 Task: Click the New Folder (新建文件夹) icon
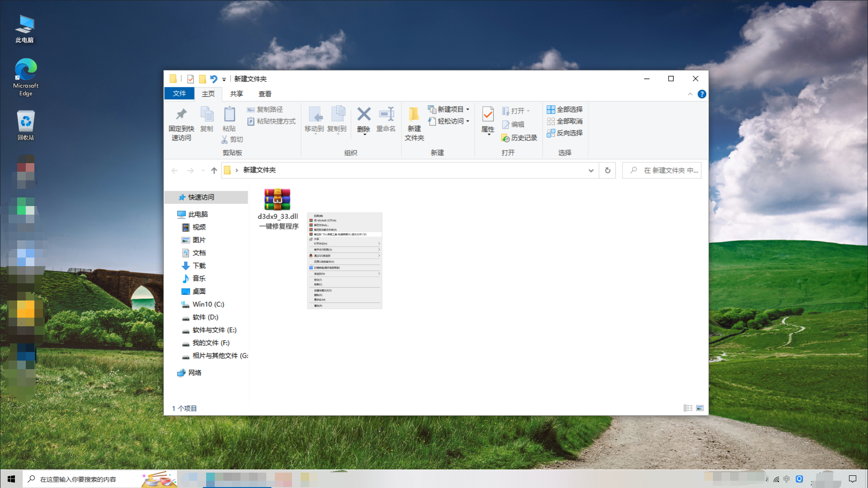[414, 115]
